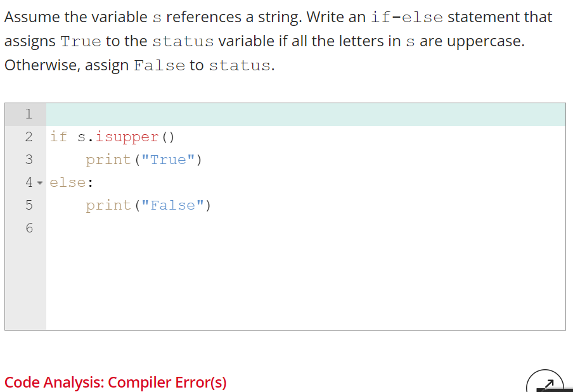Collapse the else block using the fold arrow

click(x=40, y=182)
